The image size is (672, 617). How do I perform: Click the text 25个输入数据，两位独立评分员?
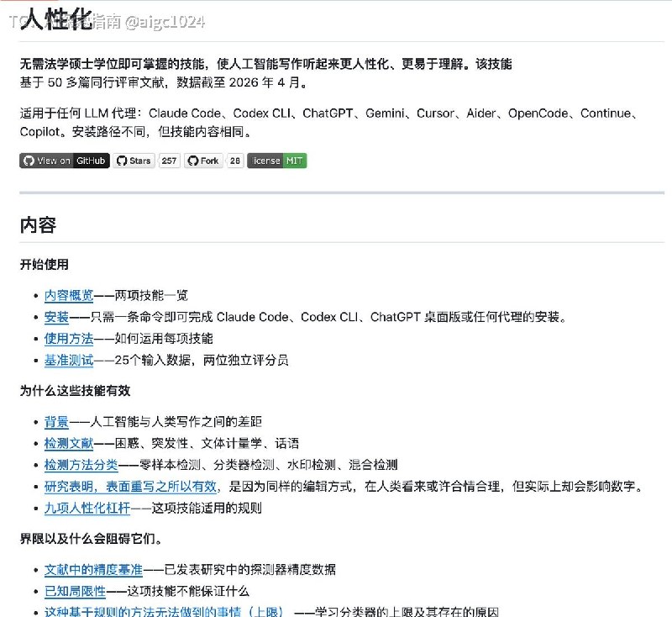(202, 360)
